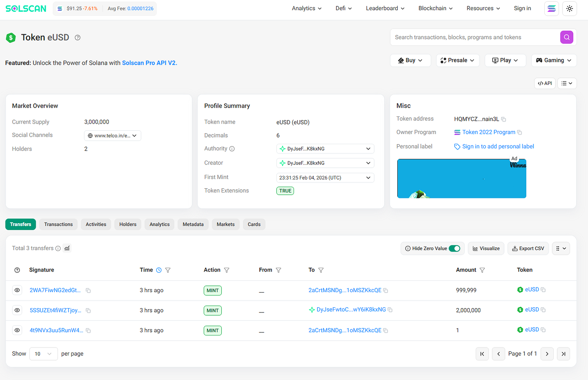Open the transfers chart icon
This screenshot has height=380, width=588.
coord(67,248)
